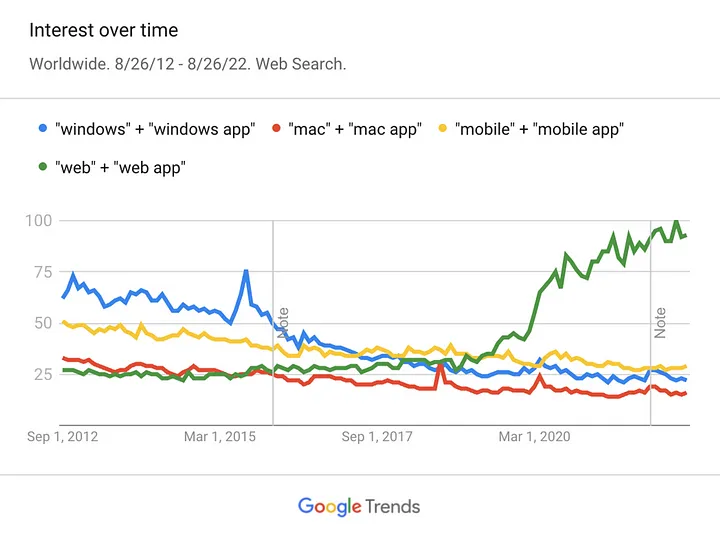
Task: Select the "web" + "web app" legend label
Action: pos(120,168)
